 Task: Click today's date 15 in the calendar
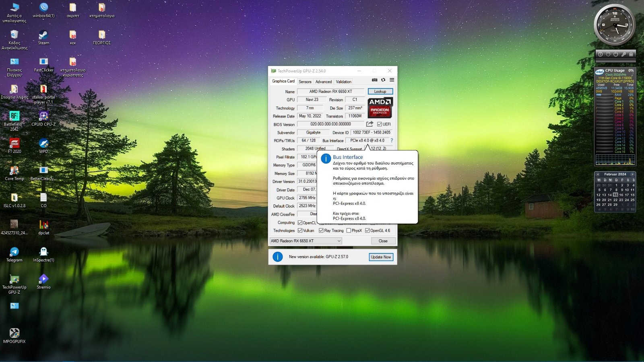click(615, 195)
